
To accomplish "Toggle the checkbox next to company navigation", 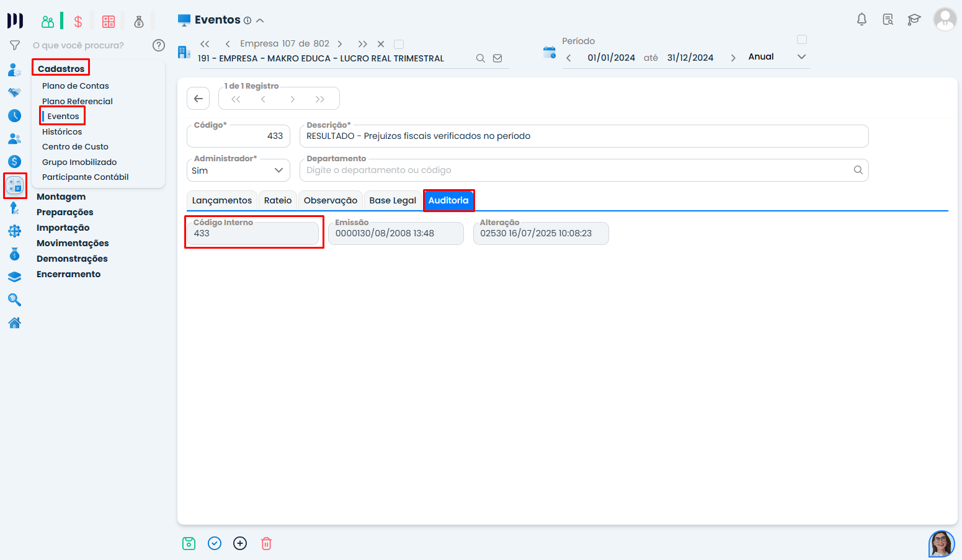I will [x=399, y=44].
